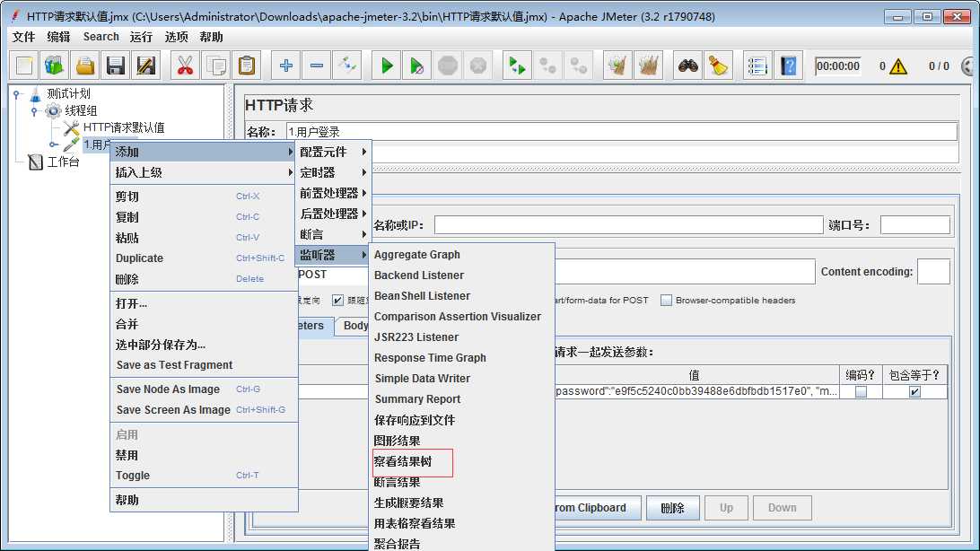Click the yellow warning triangle log indicator

[x=897, y=66]
